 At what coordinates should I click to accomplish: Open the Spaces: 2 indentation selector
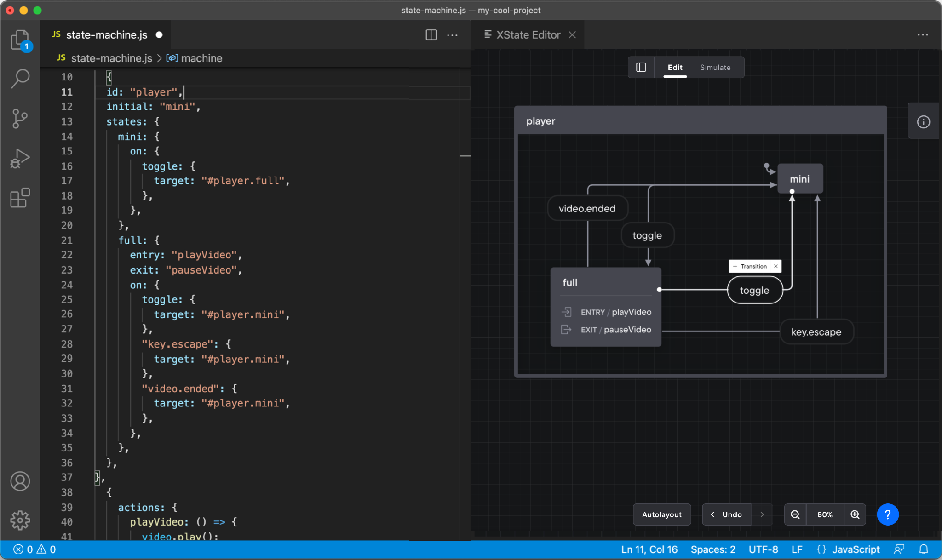(712, 549)
